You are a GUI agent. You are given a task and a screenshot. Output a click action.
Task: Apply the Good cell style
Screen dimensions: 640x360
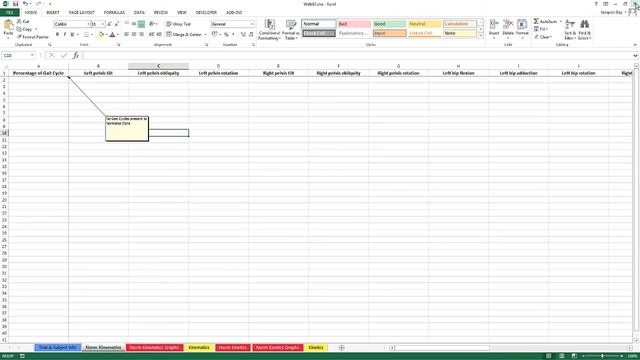(389, 24)
